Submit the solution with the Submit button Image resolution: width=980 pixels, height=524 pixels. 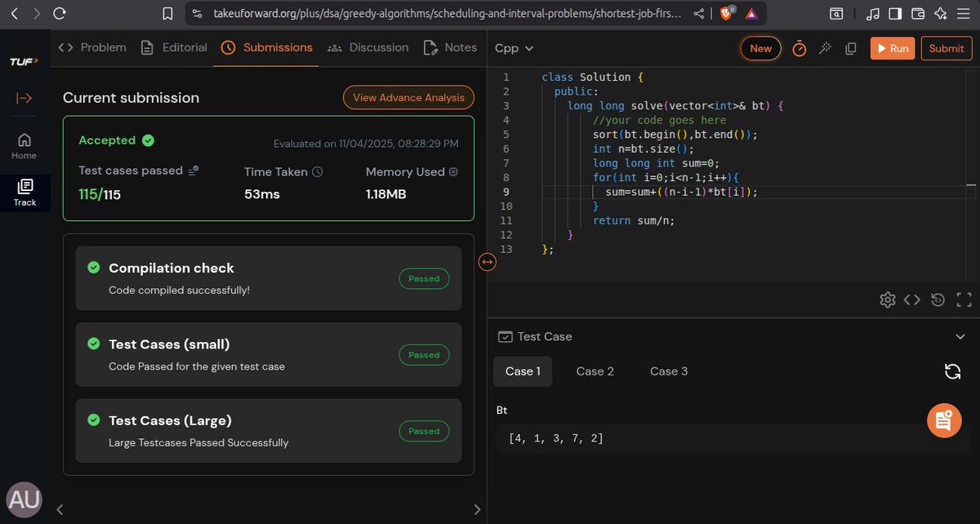[x=947, y=48]
